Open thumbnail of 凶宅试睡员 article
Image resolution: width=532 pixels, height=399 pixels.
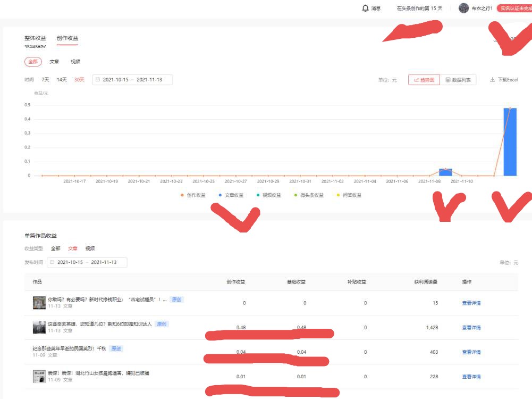(39, 303)
